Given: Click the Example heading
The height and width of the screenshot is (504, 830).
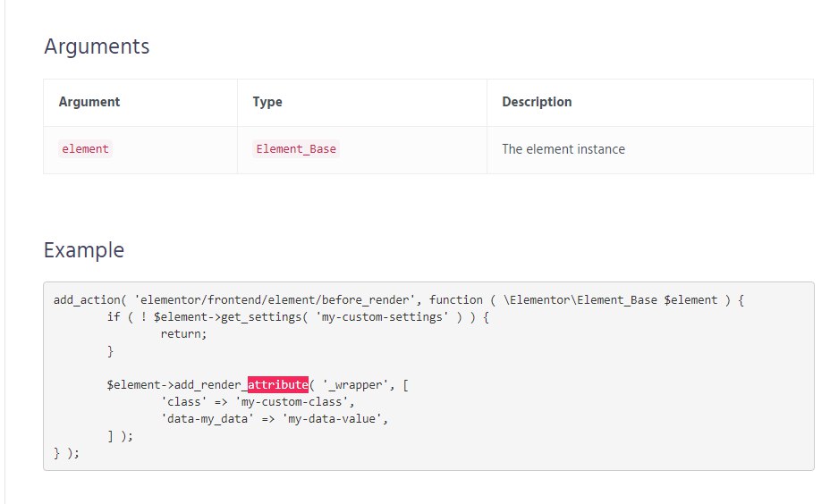Looking at the screenshot, I should [x=84, y=250].
